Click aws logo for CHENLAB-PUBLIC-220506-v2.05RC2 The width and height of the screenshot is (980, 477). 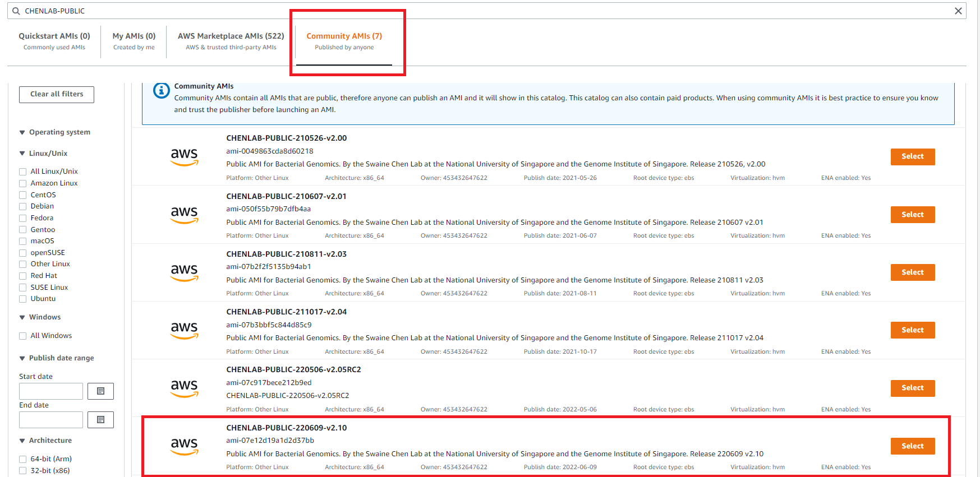(185, 388)
